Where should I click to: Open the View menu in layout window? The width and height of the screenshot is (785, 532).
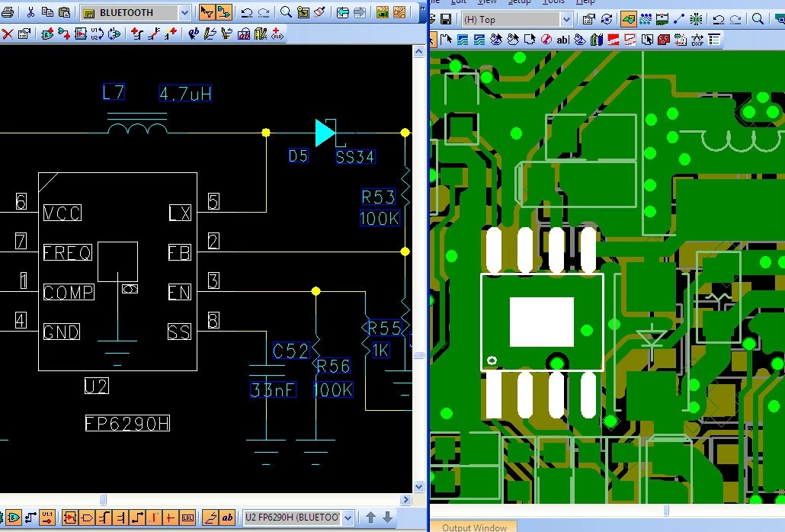486,2
